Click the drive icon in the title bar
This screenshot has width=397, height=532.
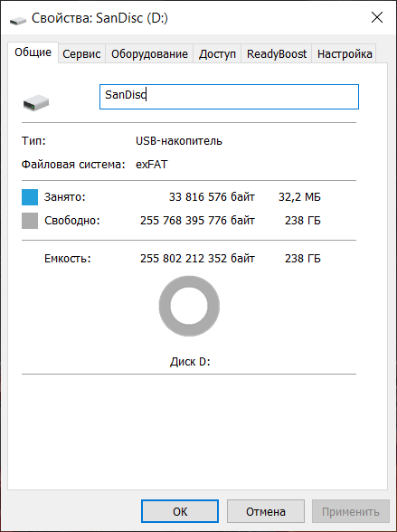(x=17, y=20)
